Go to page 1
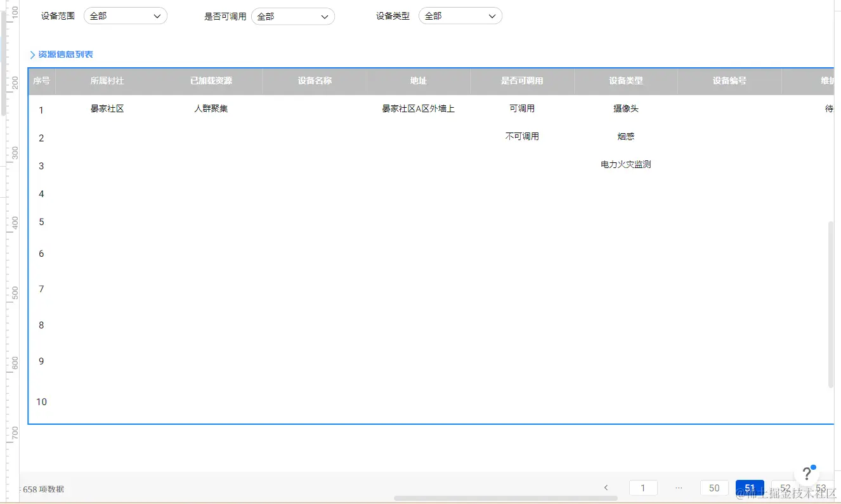 tap(643, 488)
